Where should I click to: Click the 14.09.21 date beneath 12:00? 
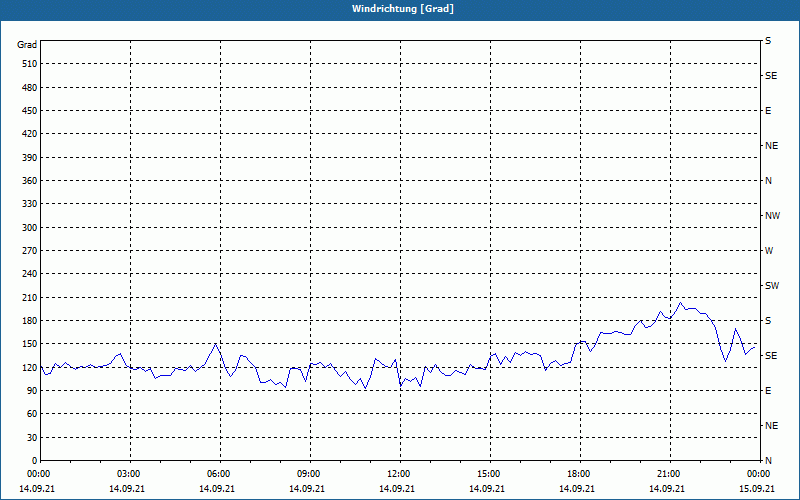click(x=396, y=489)
